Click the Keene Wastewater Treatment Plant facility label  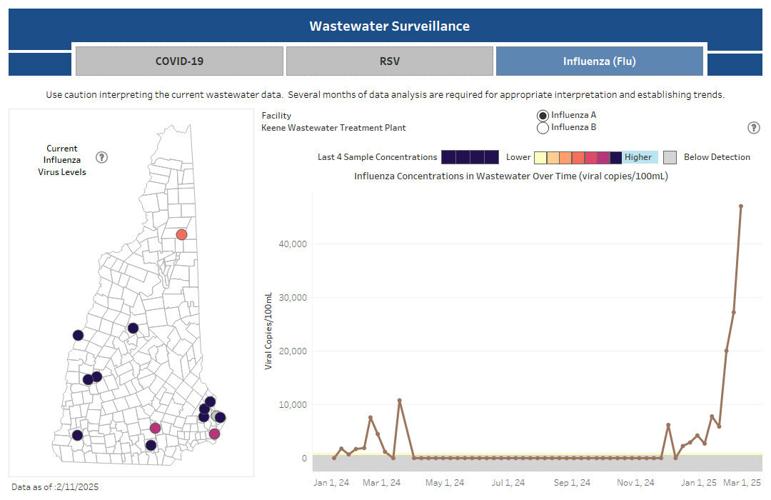coord(334,128)
